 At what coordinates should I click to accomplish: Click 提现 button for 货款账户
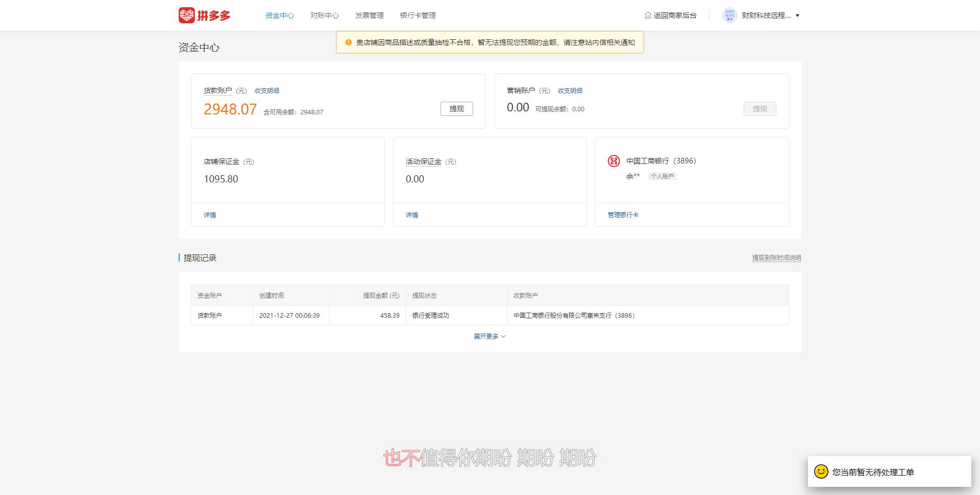click(x=457, y=109)
